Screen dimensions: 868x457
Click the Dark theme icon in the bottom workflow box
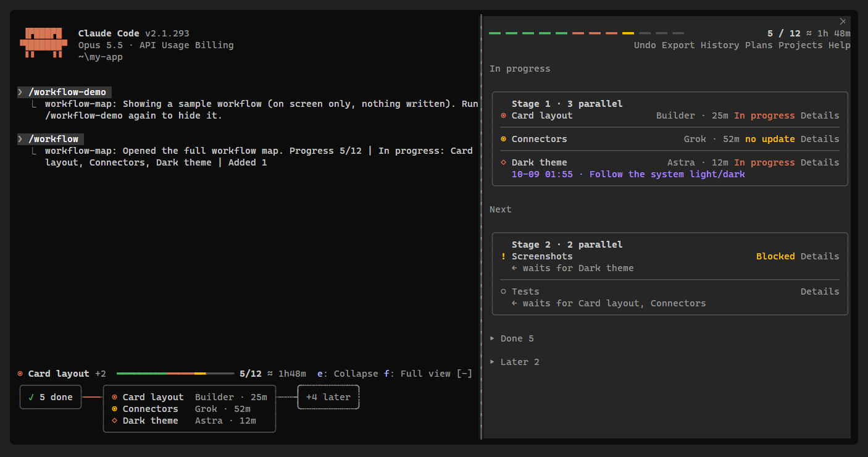click(x=114, y=421)
